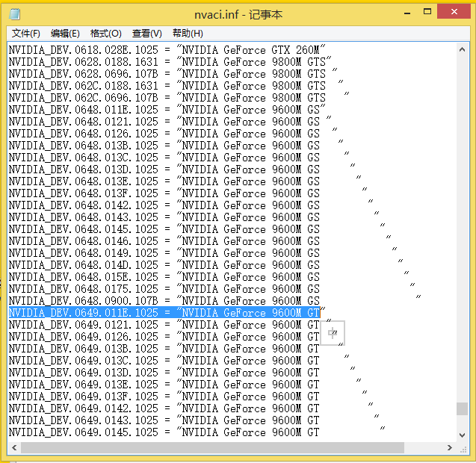This screenshot has width=476, height=463.
Task: Open the 格式(O) menu
Action: point(106,33)
